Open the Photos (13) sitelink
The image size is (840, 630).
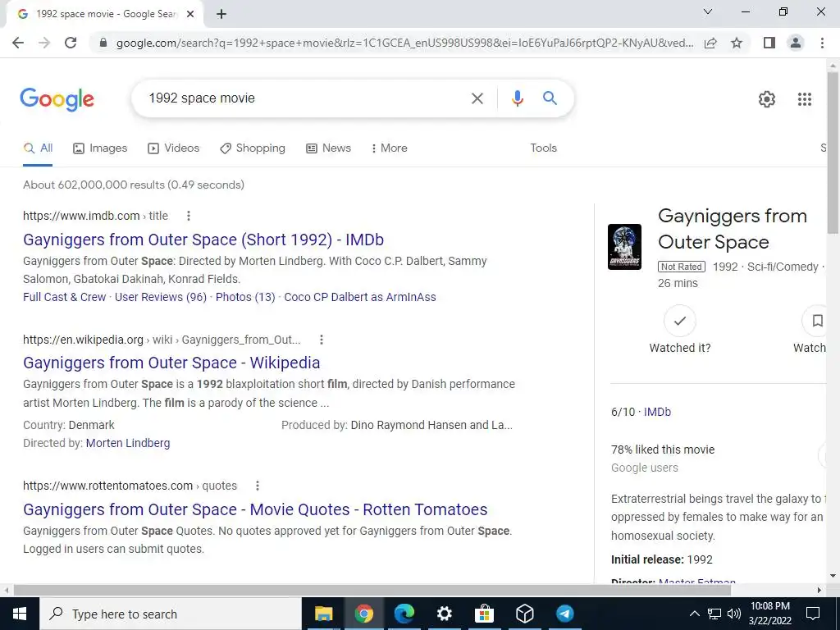point(245,297)
